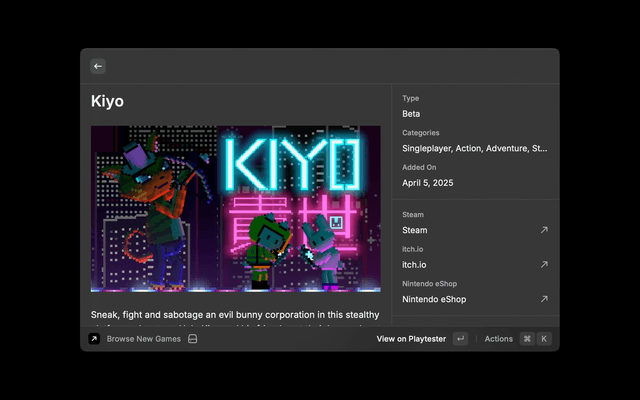The image size is (640, 400).
Task: Click the Browse New Games label
Action: (x=144, y=339)
